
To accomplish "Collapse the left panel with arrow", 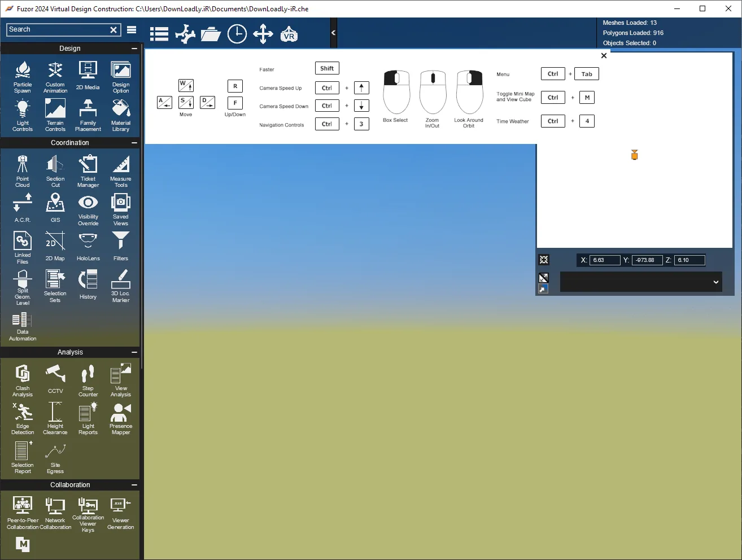I will [333, 33].
